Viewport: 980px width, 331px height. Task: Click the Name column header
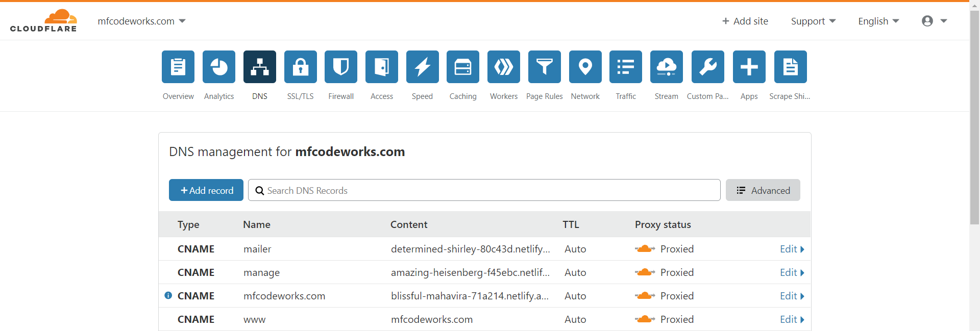(x=257, y=224)
